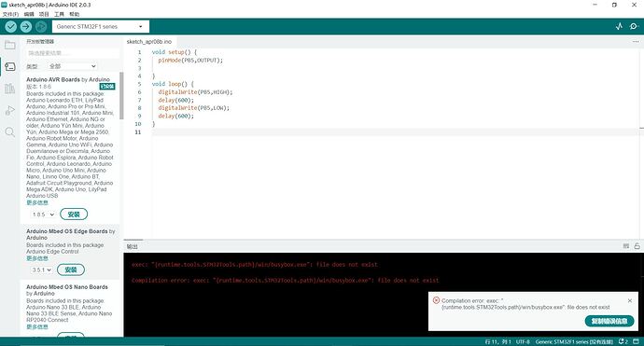Expand the 类型 全部 filter dropdown

coord(72,66)
